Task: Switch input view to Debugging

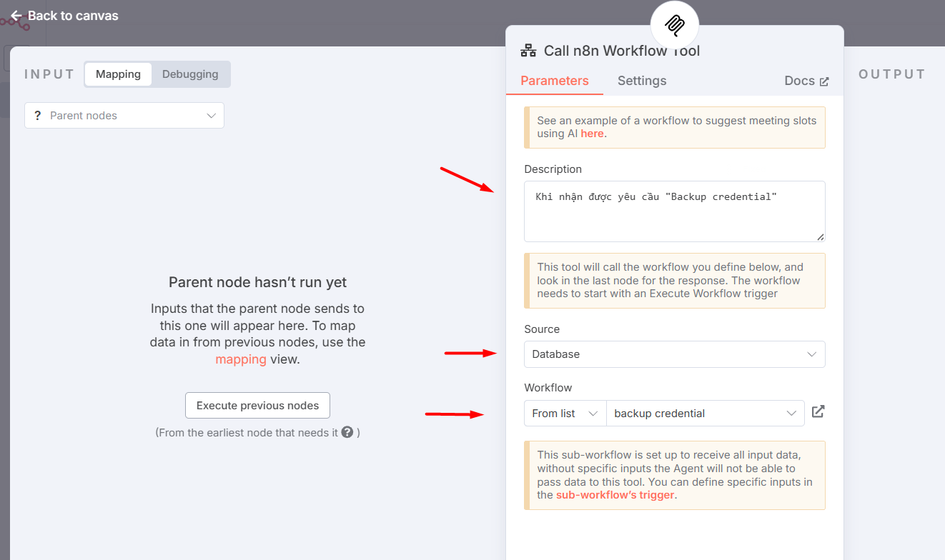Action: [190, 74]
